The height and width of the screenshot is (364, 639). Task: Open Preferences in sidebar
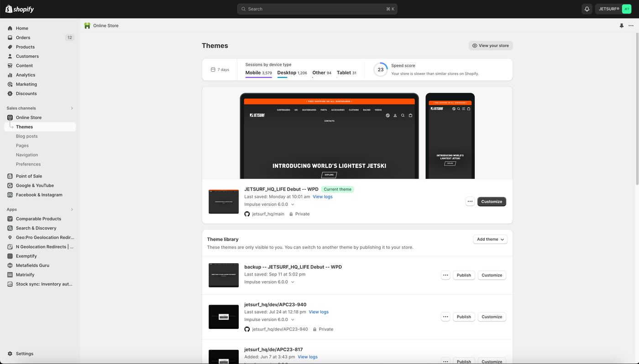(x=28, y=164)
